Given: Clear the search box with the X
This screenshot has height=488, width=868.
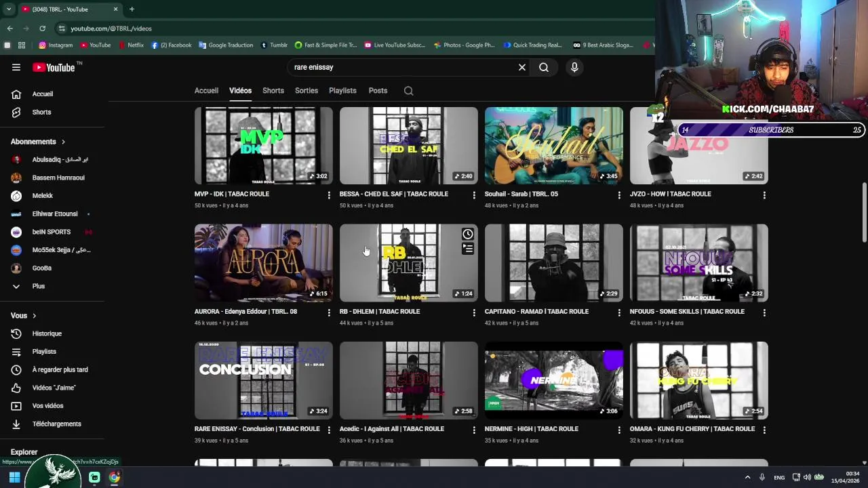Looking at the screenshot, I should [x=522, y=67].
